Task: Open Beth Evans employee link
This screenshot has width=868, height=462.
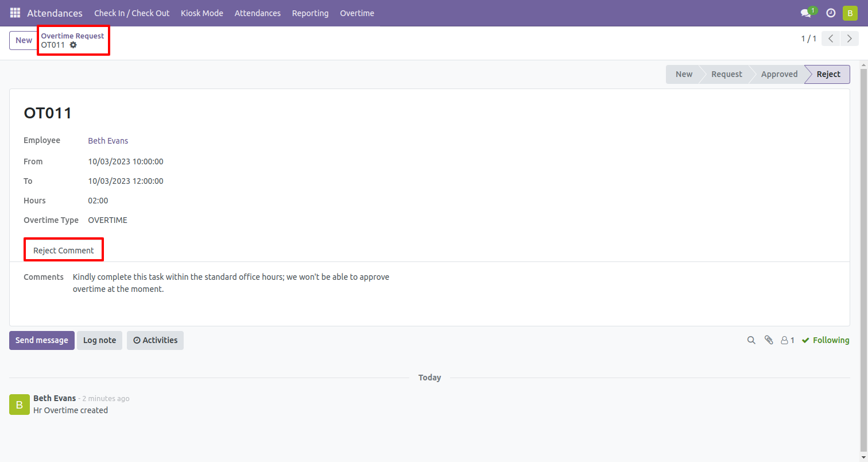Action: (x=108, y=141)
